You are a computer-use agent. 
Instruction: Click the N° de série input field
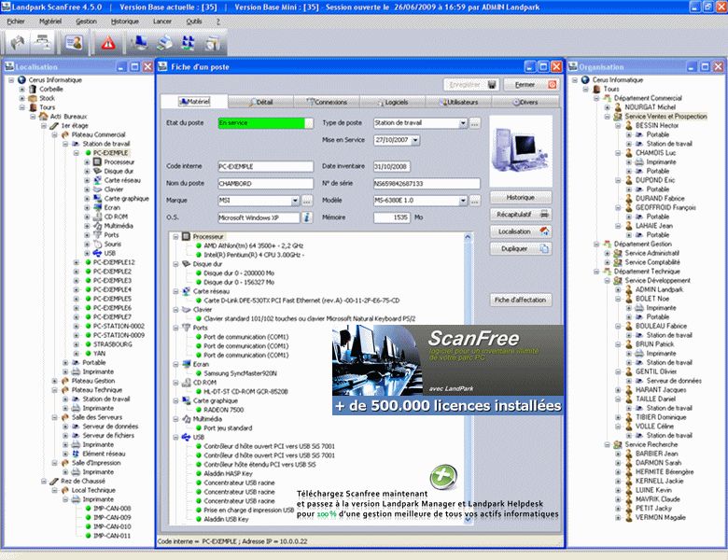[x=427, y=184]
